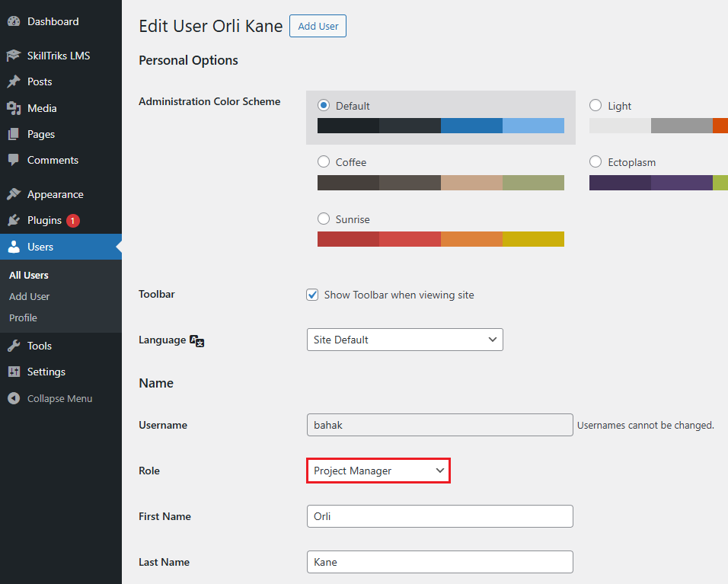Viewport: 728px width, 584px height.
Task: Click the Plugins plug icon
Action: 14,220
